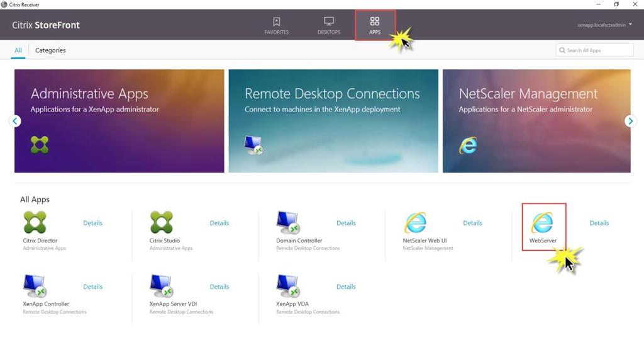Click the XenApp icon in the Administrative Apps banner
Viewport: 644px width, 347px height.
40,145
